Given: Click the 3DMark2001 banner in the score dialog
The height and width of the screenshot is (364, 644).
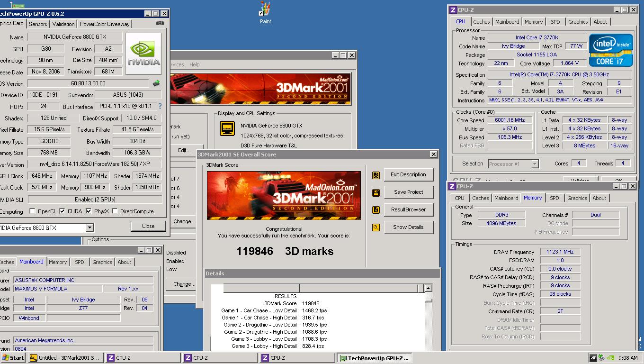Looking at the screenshot, I should tap(284, 195).
